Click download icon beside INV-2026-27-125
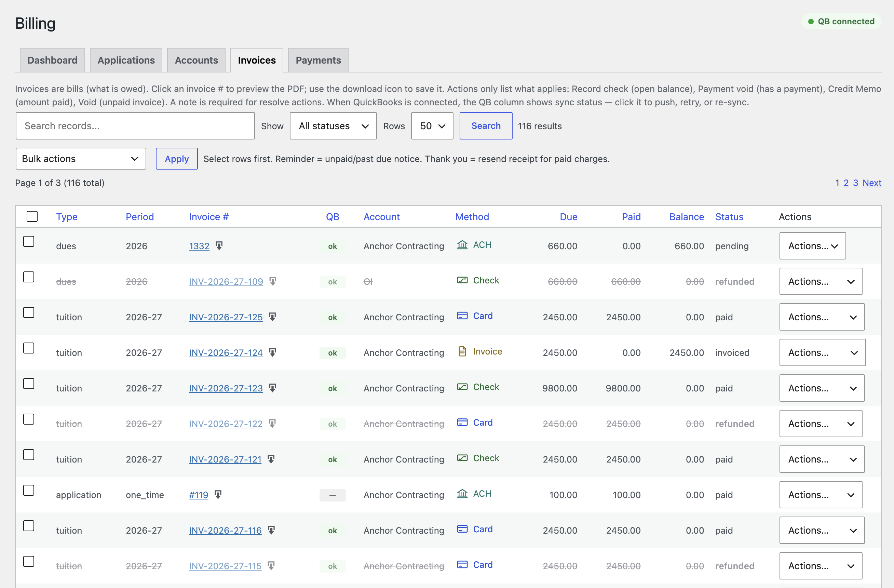The height and width of the screenshot is (588, 894). (272, 317)
